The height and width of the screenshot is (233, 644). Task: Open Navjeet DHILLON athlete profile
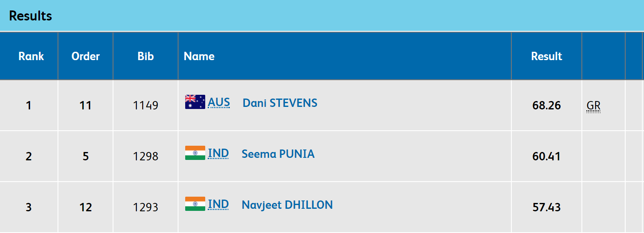pyautogui.click(x=287, y=205)
